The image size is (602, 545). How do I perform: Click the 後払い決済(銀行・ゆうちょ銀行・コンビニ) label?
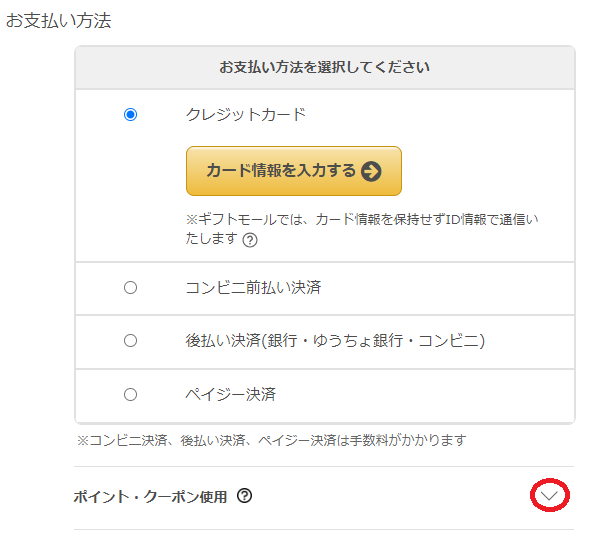coord(335,341)
